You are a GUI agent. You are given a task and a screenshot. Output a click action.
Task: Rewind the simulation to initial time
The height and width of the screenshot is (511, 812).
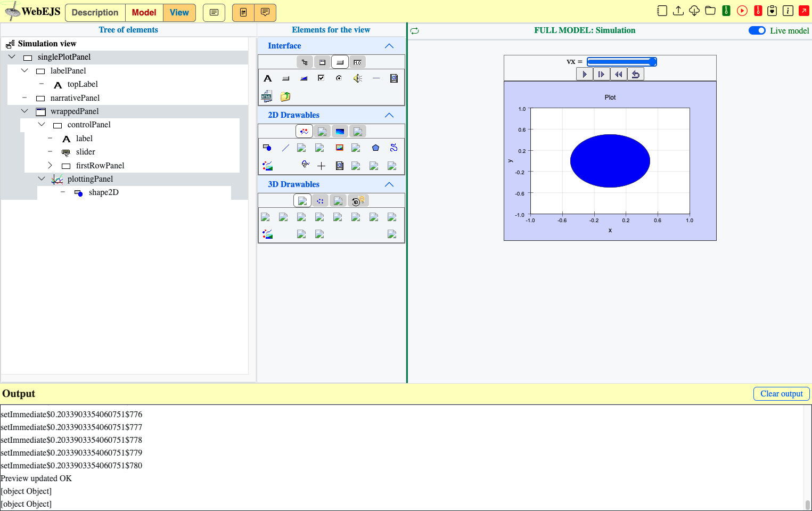point(618,74)
